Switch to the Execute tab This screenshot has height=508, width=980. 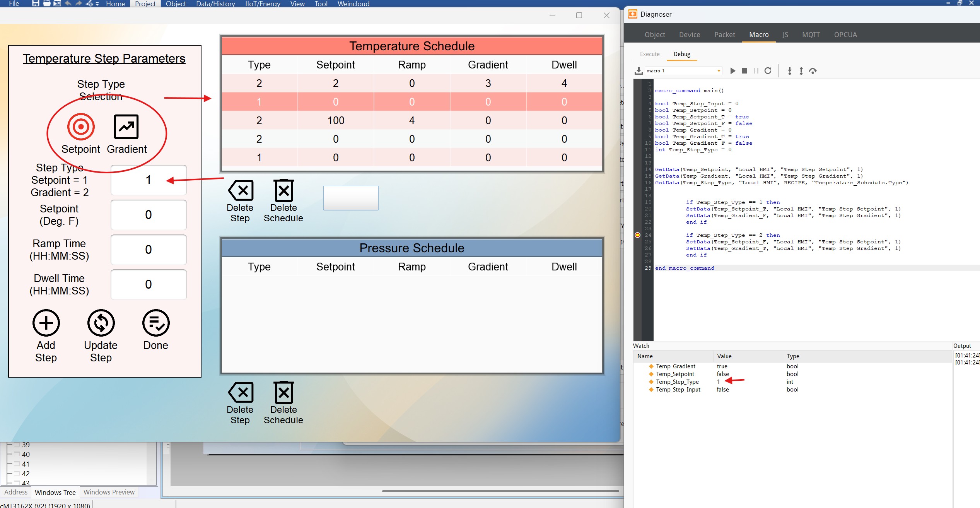click(x=650, y=54)
